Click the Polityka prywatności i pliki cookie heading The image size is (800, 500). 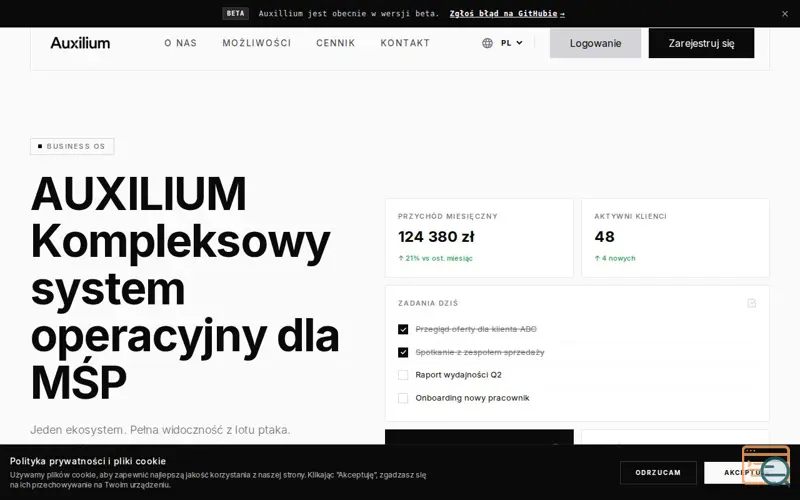point(88,461)
